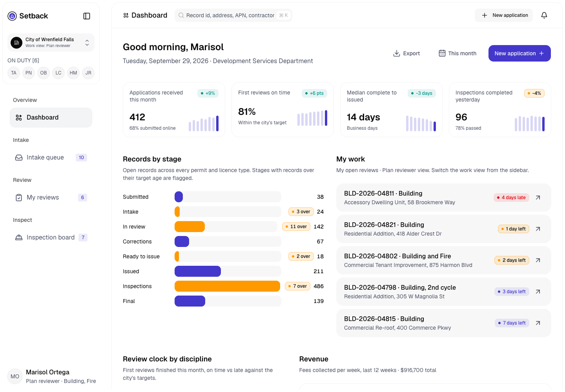The height and width of the screenshot is (392, 565).
Task: Click the Setback logo icon
Action: tap(12, 16)
